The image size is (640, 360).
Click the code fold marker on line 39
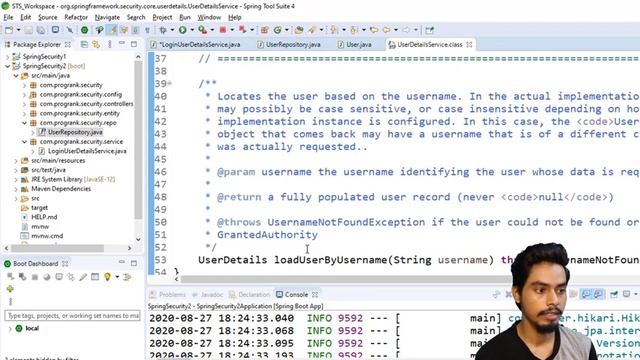(169, 84)
